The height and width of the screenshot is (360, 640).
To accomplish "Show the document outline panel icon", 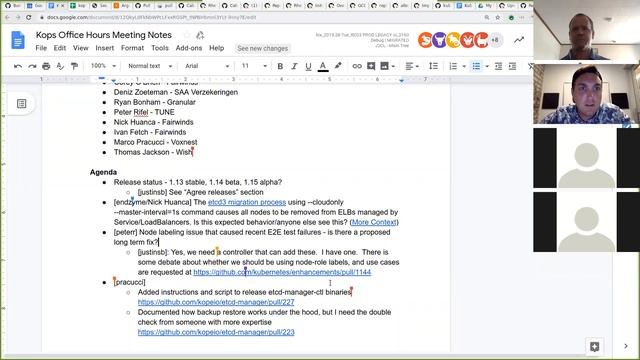I will click(21, 104).
